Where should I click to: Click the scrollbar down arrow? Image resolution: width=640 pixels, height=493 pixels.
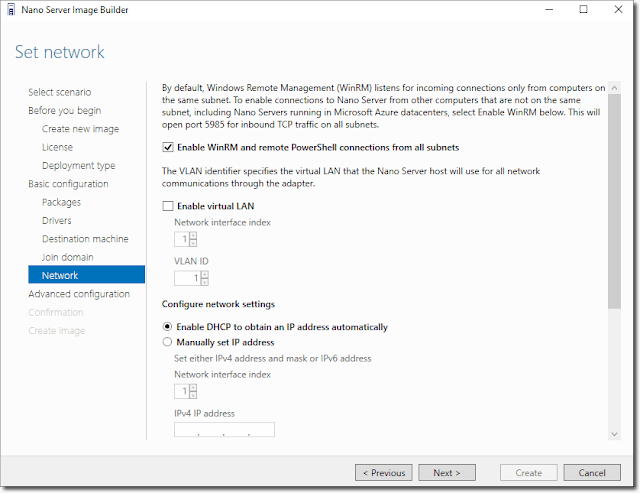[x=614, y=434]
